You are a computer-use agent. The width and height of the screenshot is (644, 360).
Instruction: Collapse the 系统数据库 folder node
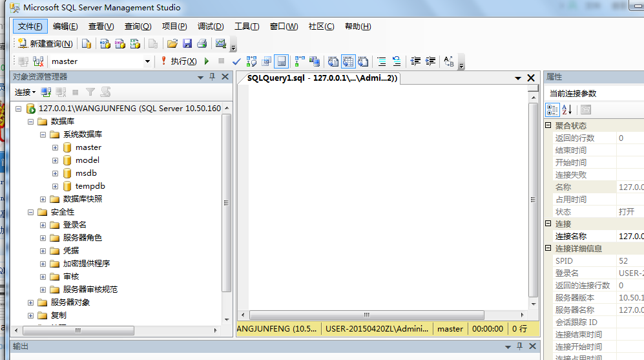[x=43, y=134]
